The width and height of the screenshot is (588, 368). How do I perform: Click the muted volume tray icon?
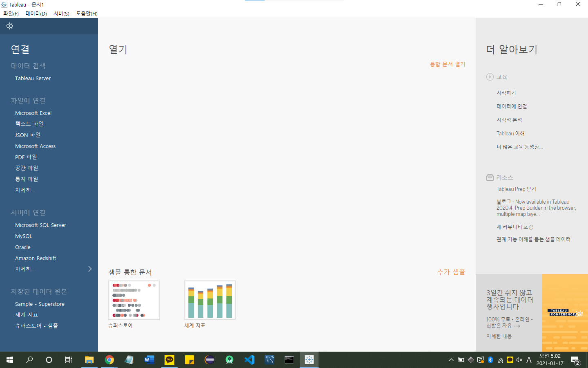click(x=519, y=360)
